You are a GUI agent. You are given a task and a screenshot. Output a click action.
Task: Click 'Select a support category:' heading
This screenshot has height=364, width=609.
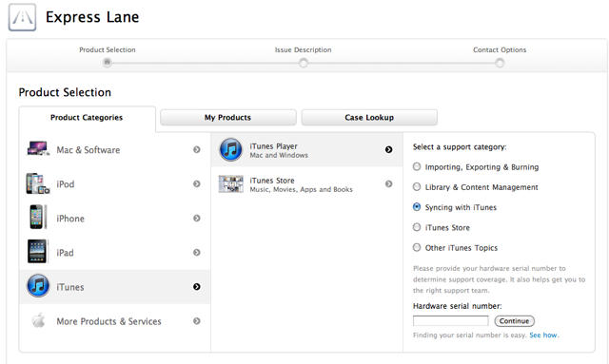click(460, 147)
